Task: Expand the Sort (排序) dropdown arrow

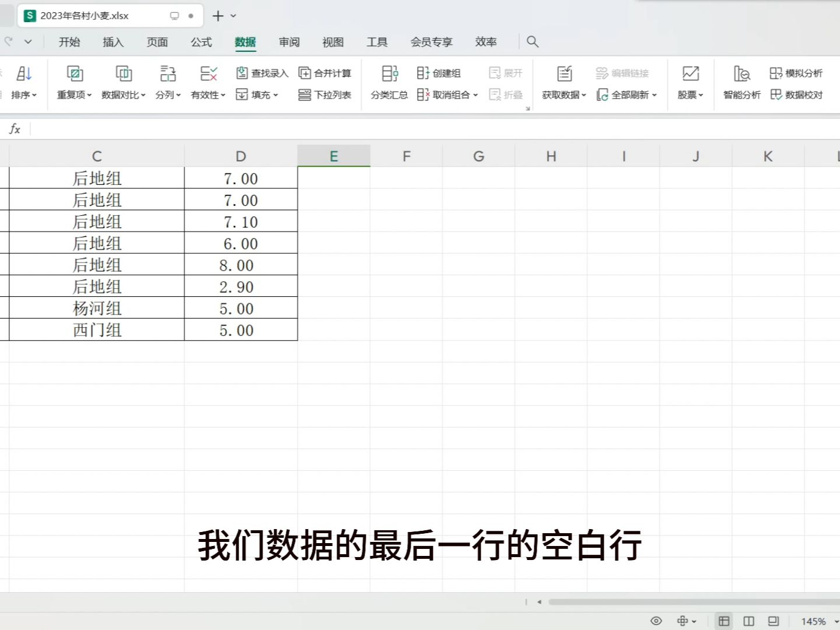Action: click(x=34, y=95)
